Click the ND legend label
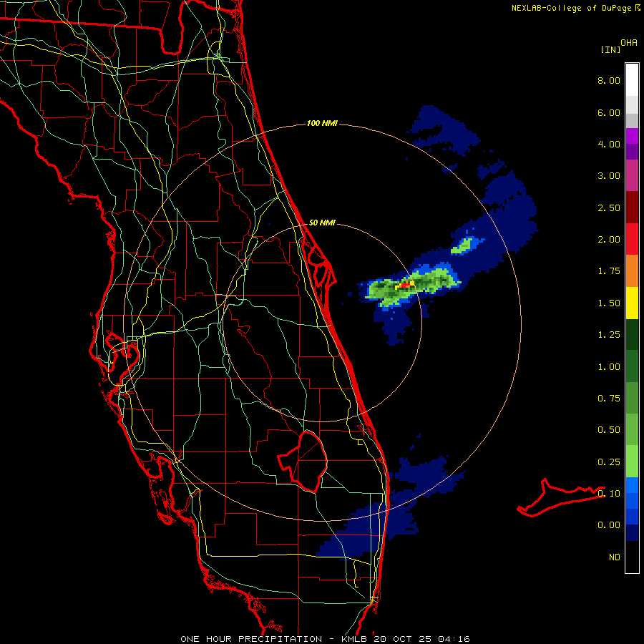 [x=615, y=557]
